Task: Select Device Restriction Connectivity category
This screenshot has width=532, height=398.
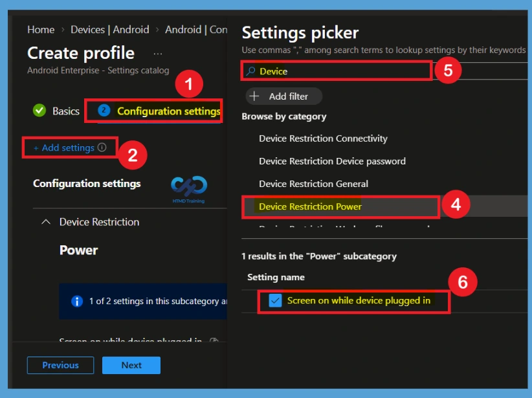Action: tap(323, 138)
